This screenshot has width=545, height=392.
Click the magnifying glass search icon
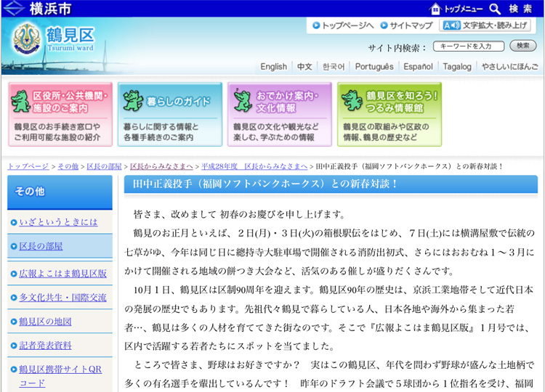pyautogui.click(x=495, y=9)
